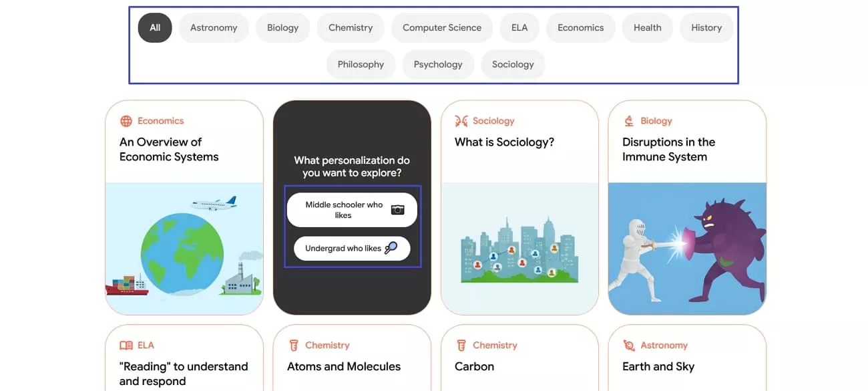The height and width of the screenshot is (391, 868).
Task: Click the Economics globe icon
Action: [126, 121]
